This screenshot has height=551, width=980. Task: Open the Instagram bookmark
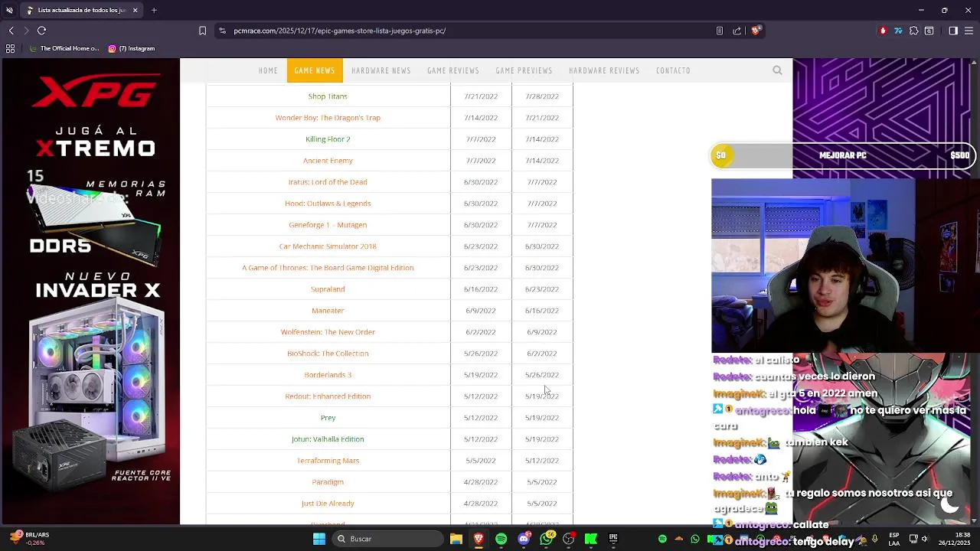[132, 48]
